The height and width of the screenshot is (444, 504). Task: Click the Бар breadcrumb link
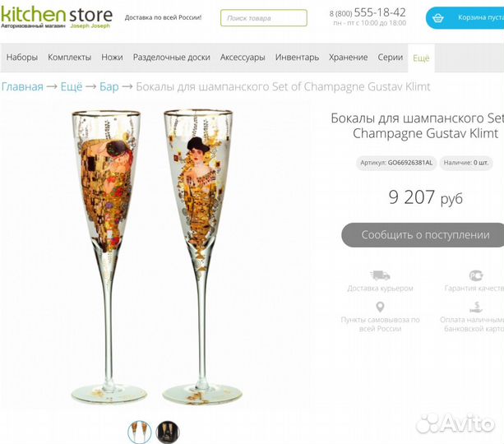pyautogui.click(x=109, y=86)
